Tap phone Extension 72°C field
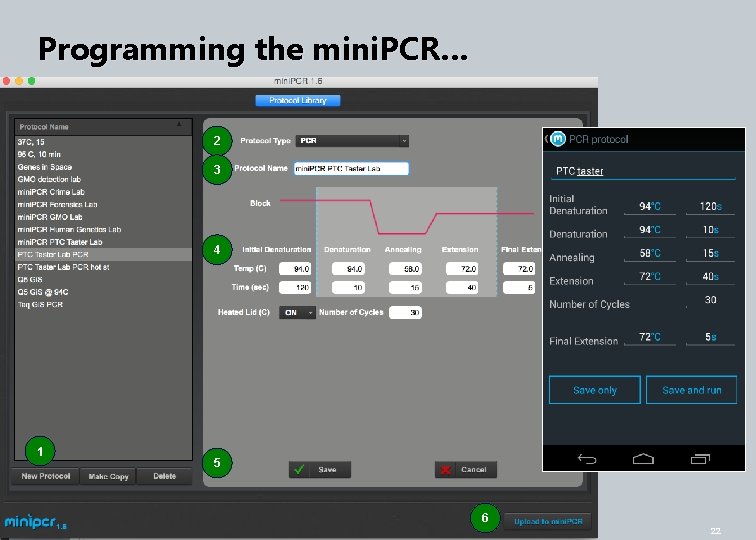Screen dimensions: 756x540 649,277
